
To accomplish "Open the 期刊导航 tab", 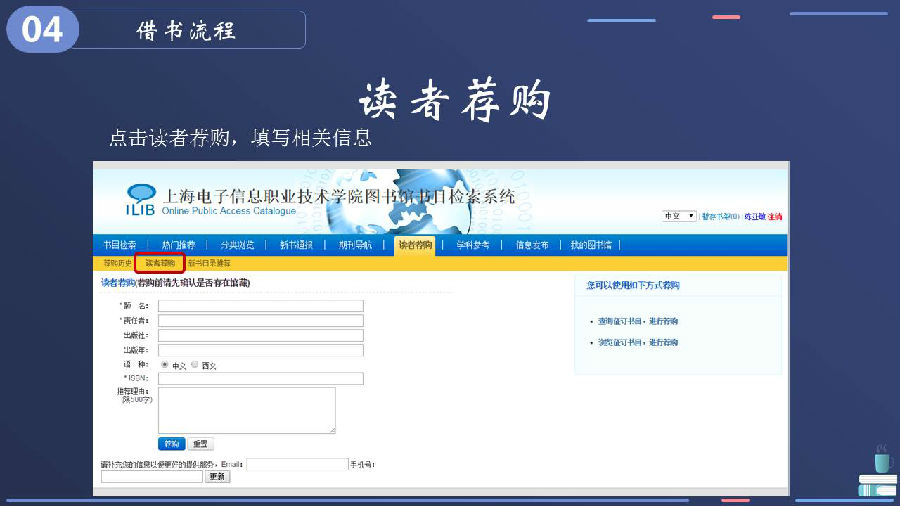I will click(355, 245).
